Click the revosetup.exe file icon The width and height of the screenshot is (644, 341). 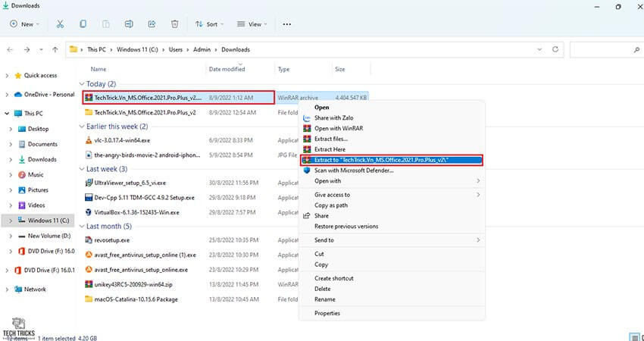pyautogui.click(x=89, y=240)
